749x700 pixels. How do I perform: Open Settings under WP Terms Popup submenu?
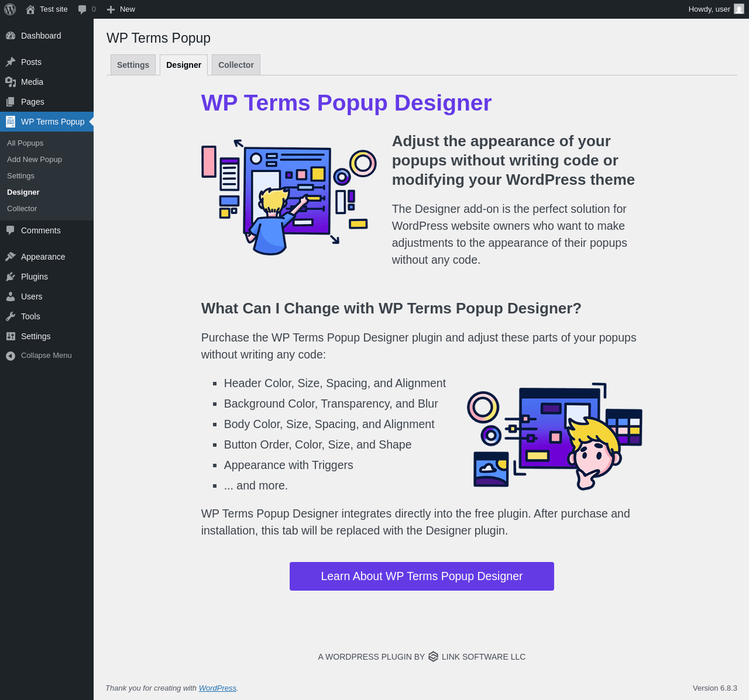pos(20,176)
